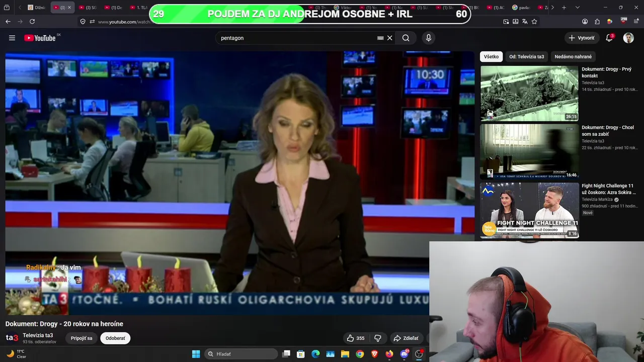Open the YouTube guide hamburger menu
This screenshot has width=644, height=362.
[x=12, y=38]
